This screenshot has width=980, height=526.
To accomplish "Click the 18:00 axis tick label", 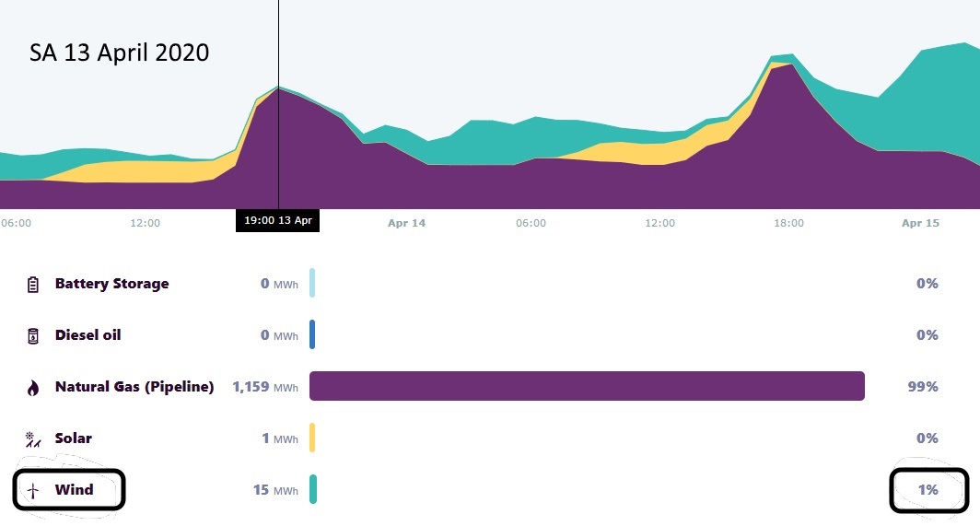I will tap(788, 223).
